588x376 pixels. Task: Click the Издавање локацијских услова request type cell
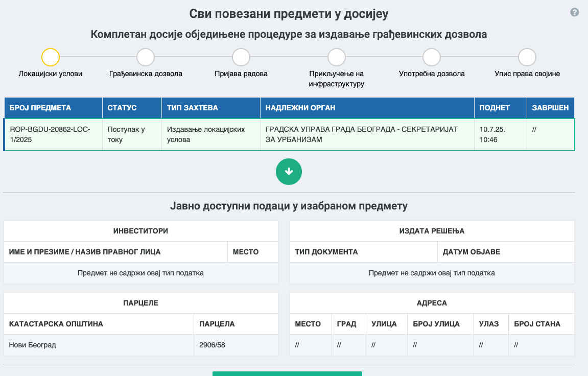(206, 134)
